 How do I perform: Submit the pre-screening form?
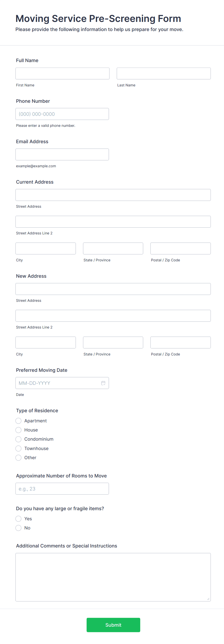pos(113,625)
